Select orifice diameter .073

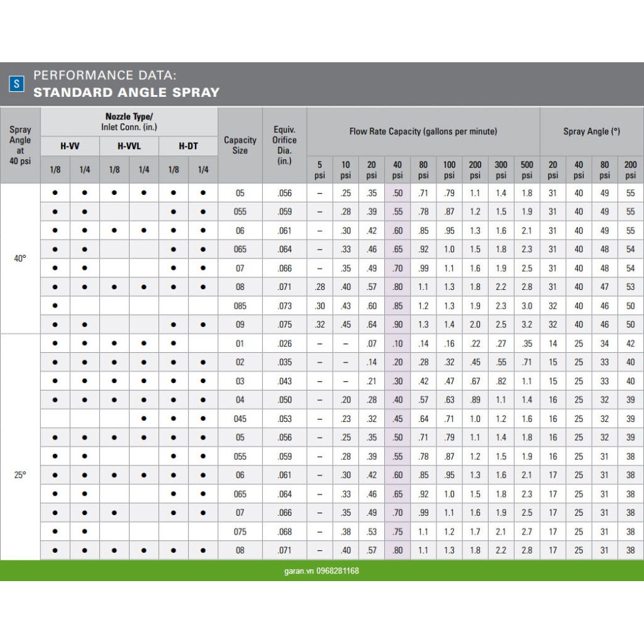[284, 306]
